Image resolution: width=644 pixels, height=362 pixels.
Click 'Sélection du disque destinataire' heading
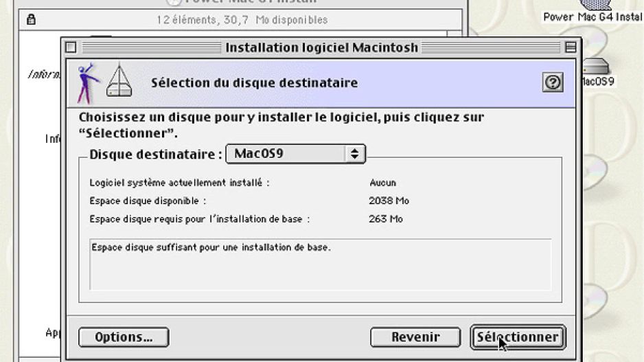(254, 82)
